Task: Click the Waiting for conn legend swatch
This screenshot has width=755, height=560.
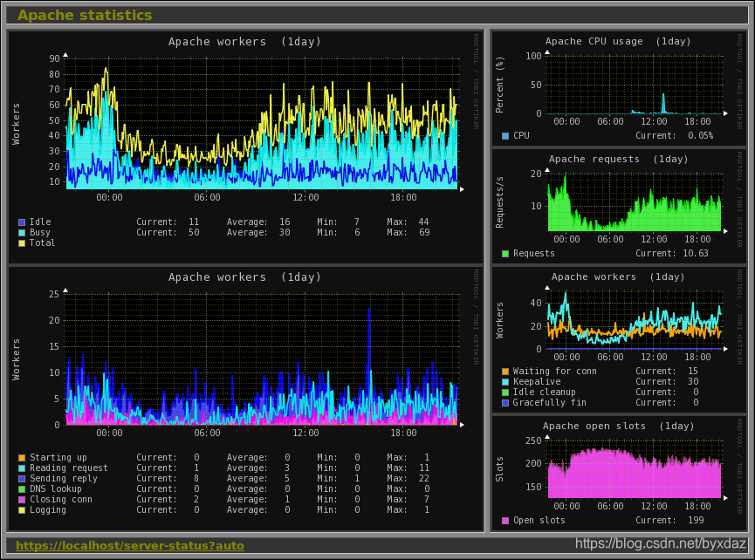Action: 505,372
